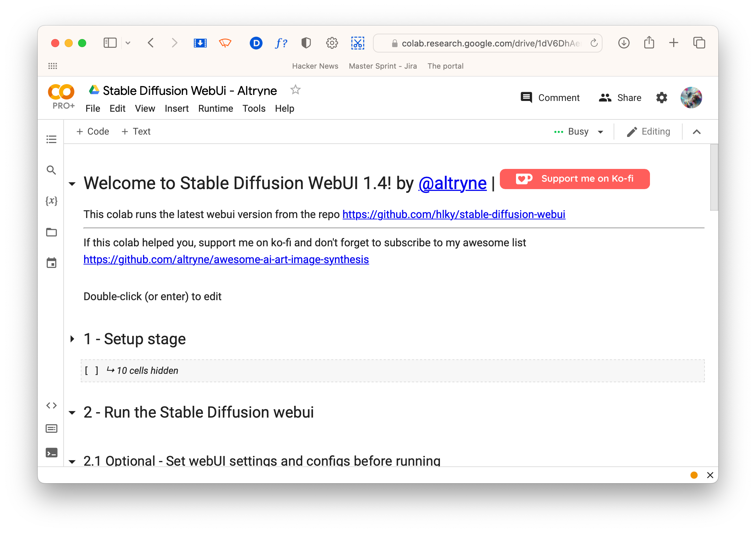Viewport: 756px width, 533px height.
Task: Click the blue D extension icon
Action: [256, 43]
